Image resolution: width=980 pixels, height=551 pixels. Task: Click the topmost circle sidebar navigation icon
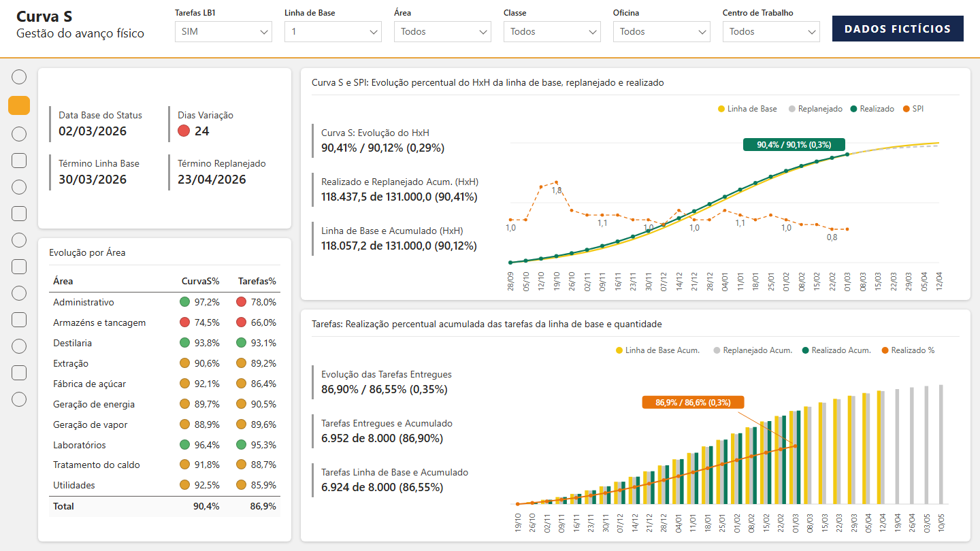pyautogui.click(x=19, y=77)
